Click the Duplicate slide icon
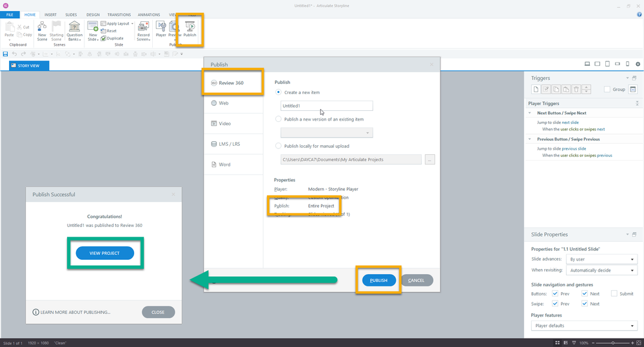This screenshot has width=644, height=347. coord(112,38)
